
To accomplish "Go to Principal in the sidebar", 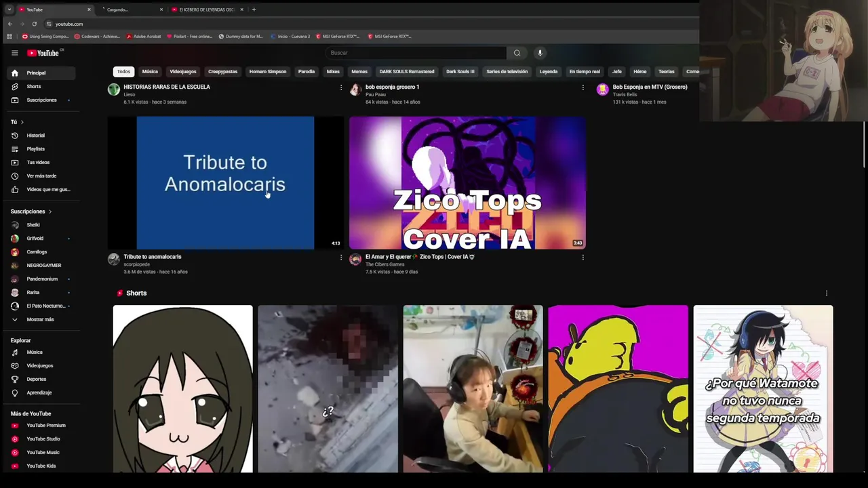I will pos(41,73).
